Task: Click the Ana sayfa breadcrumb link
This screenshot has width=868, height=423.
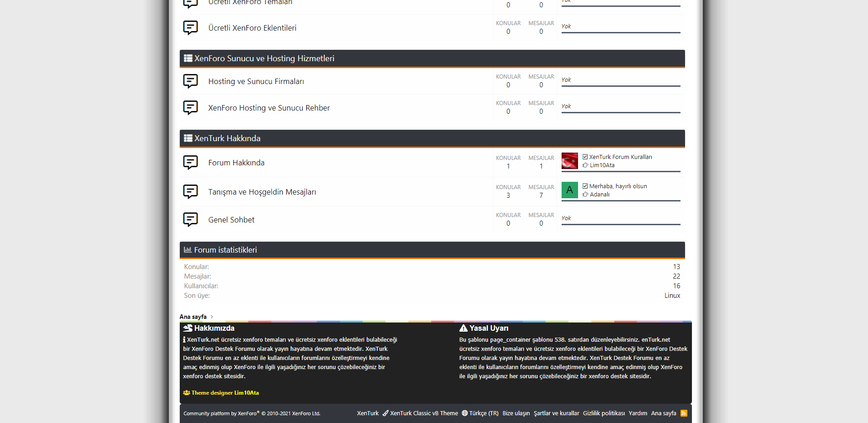Action: (x=193, y=317)
